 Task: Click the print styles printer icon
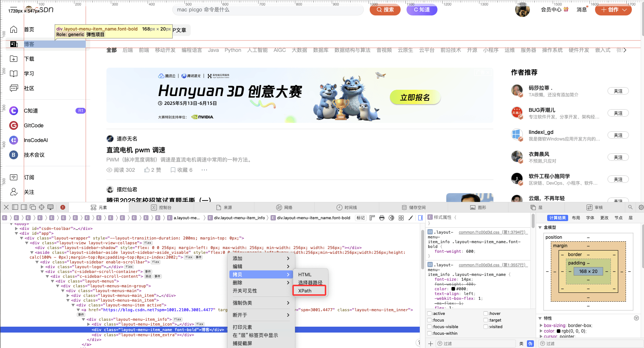[x=382, y=218]
